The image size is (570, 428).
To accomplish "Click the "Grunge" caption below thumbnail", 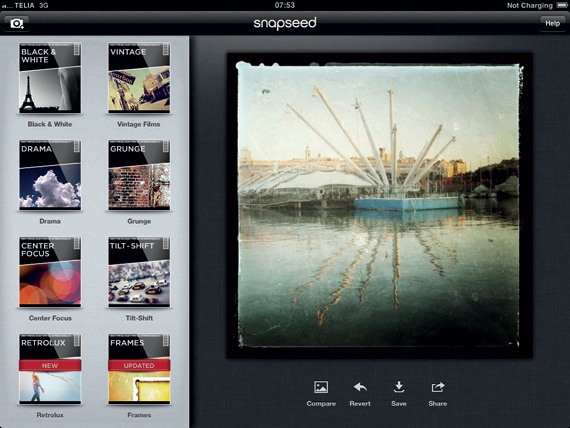I will pyautogui.click(x=139, y=221).
